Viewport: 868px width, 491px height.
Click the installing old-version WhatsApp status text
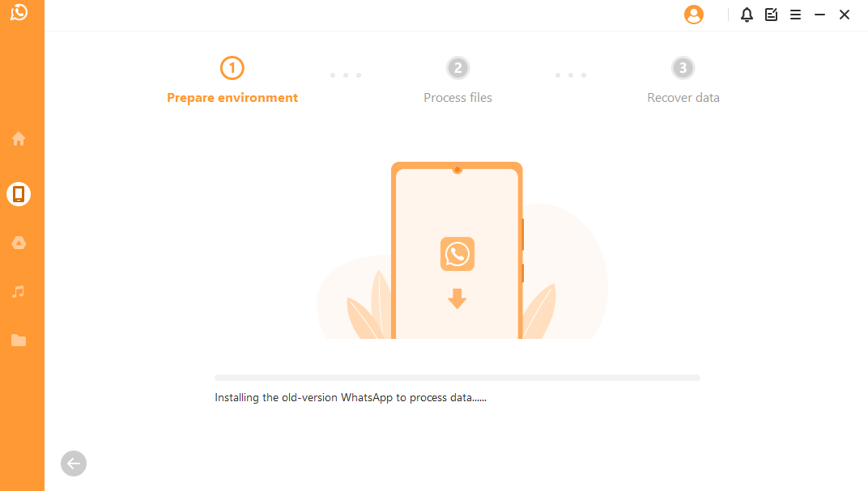click(x=351, y=397)
